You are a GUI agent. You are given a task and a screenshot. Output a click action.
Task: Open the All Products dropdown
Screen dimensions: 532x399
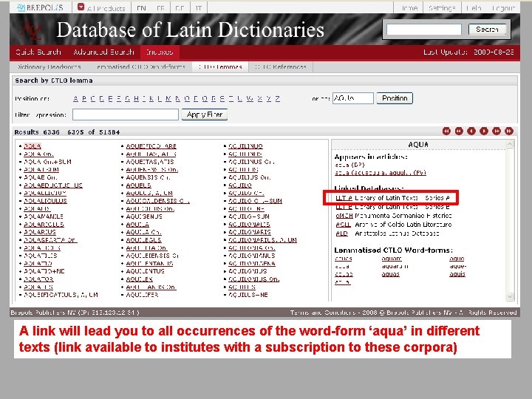click(101, 8)
